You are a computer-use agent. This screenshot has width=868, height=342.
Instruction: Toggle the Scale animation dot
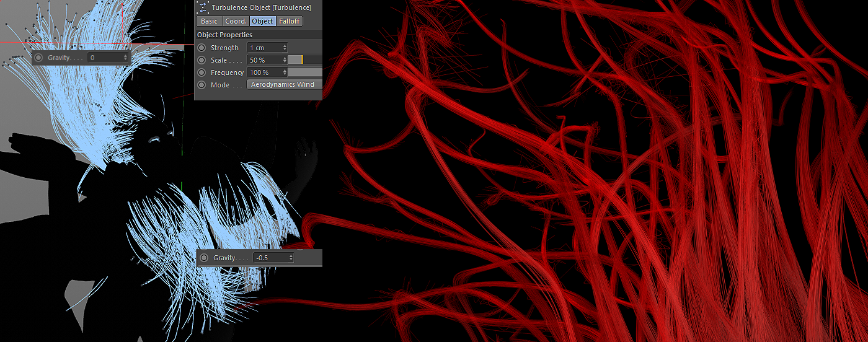tap(201, 60)
